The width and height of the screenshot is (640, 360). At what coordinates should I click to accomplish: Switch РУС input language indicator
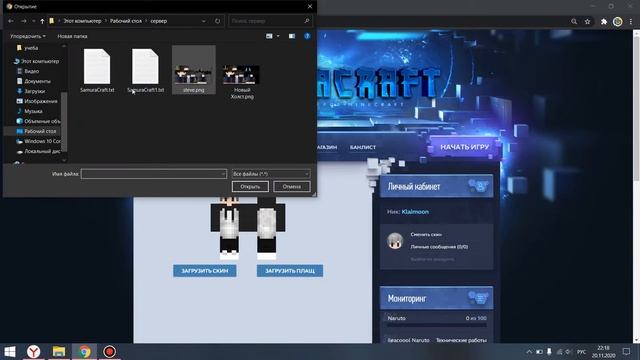[x=582, y=351]
